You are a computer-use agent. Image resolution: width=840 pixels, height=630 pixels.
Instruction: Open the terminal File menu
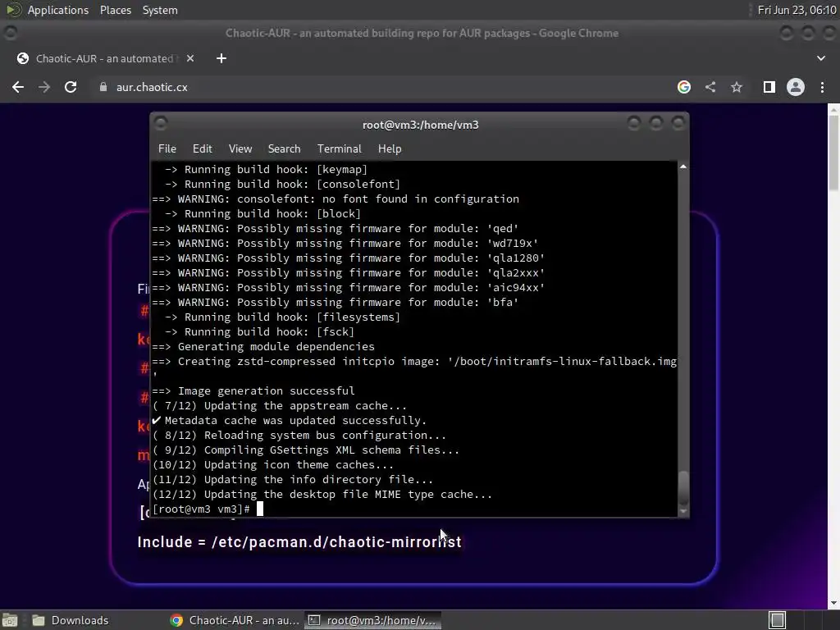click(167, 149)
